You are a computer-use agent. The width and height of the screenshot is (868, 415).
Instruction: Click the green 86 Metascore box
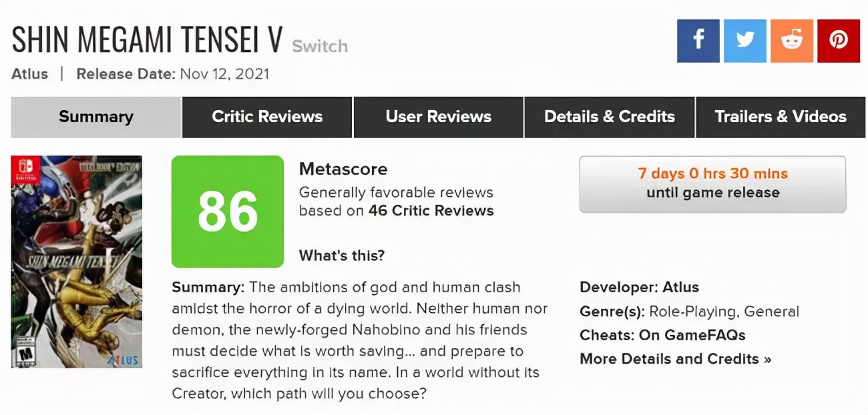228,212
